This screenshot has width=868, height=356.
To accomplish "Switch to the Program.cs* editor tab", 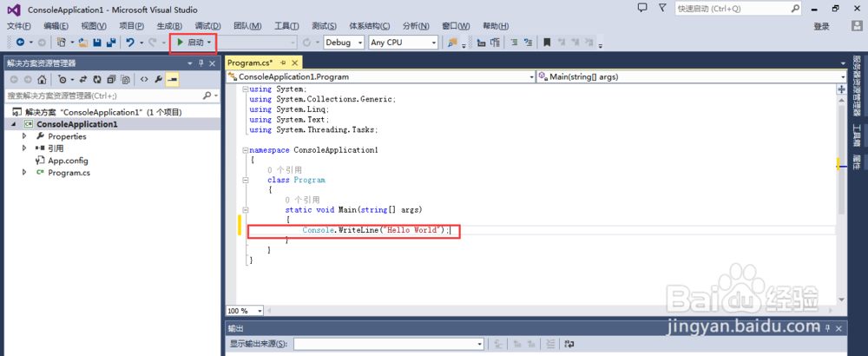I will click(x=250, y=63).
